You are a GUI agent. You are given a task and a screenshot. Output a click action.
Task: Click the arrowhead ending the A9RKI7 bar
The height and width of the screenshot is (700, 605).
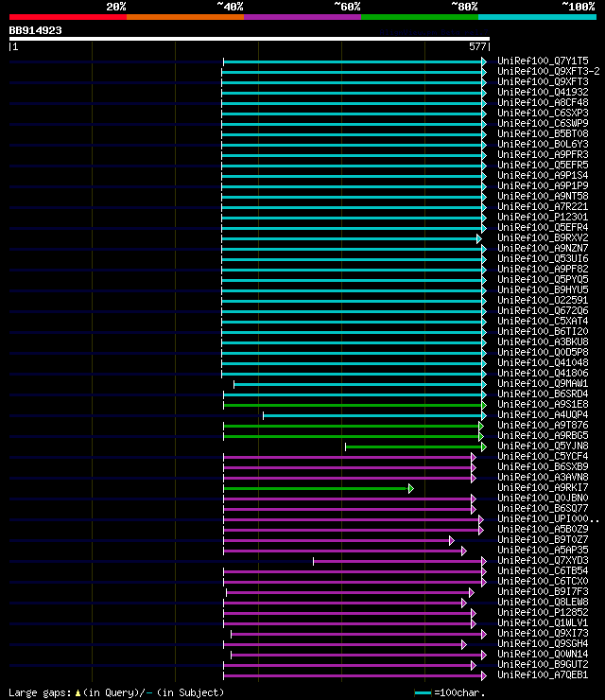click(x=410, y=488)
